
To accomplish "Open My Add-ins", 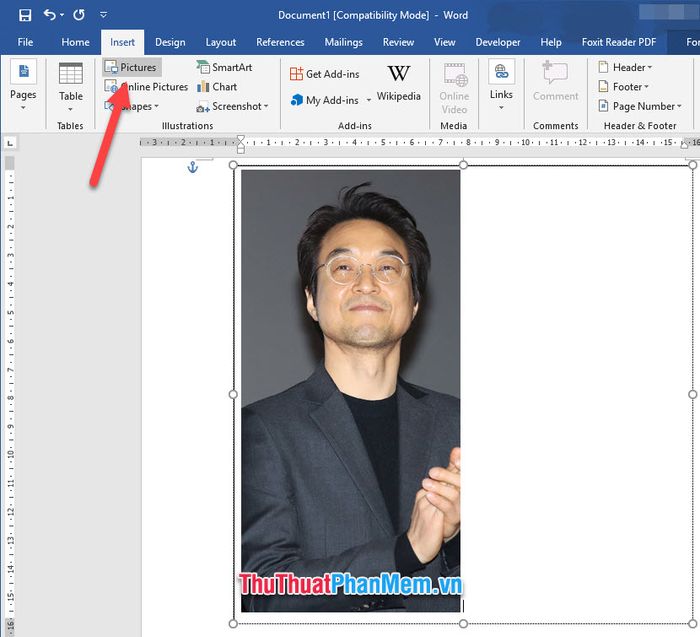I will [x=325, y=100].
